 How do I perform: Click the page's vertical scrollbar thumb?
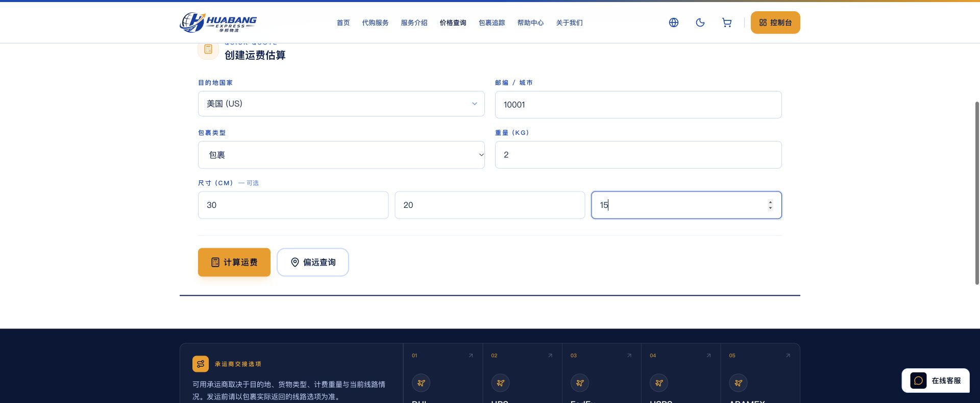pyautogui.click(x=977, y=193)
